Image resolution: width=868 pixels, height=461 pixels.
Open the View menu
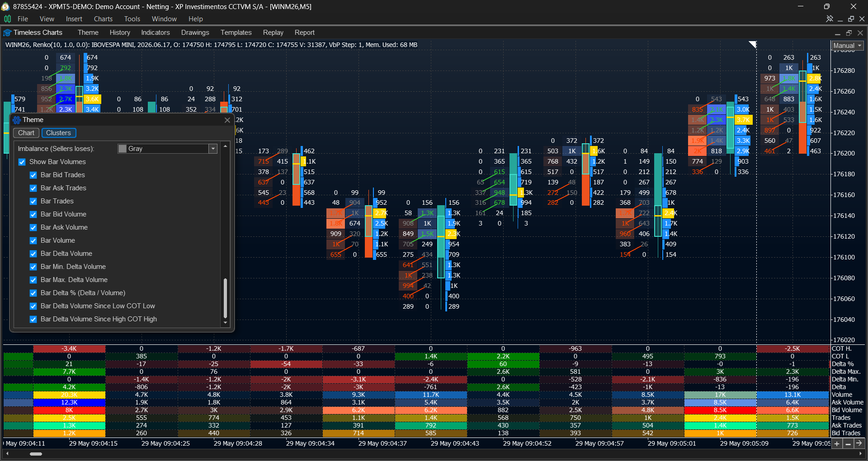coord(47,19)
